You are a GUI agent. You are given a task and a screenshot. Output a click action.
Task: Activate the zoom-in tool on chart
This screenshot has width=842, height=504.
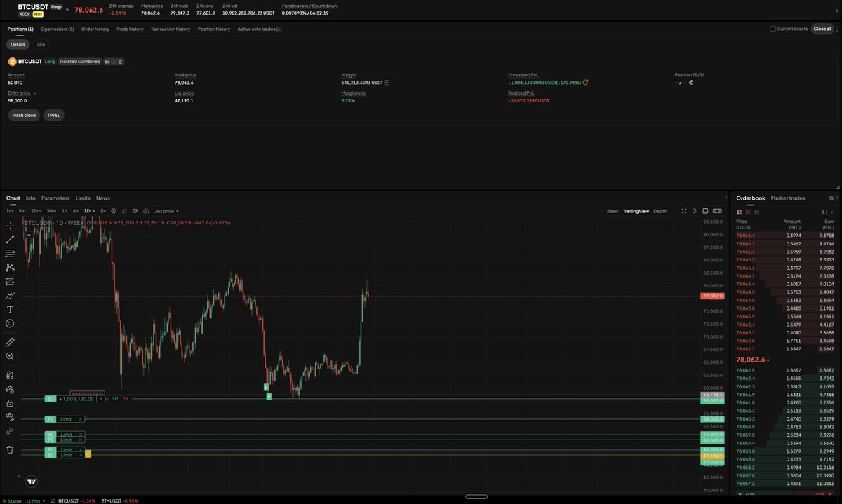[10, 356]
